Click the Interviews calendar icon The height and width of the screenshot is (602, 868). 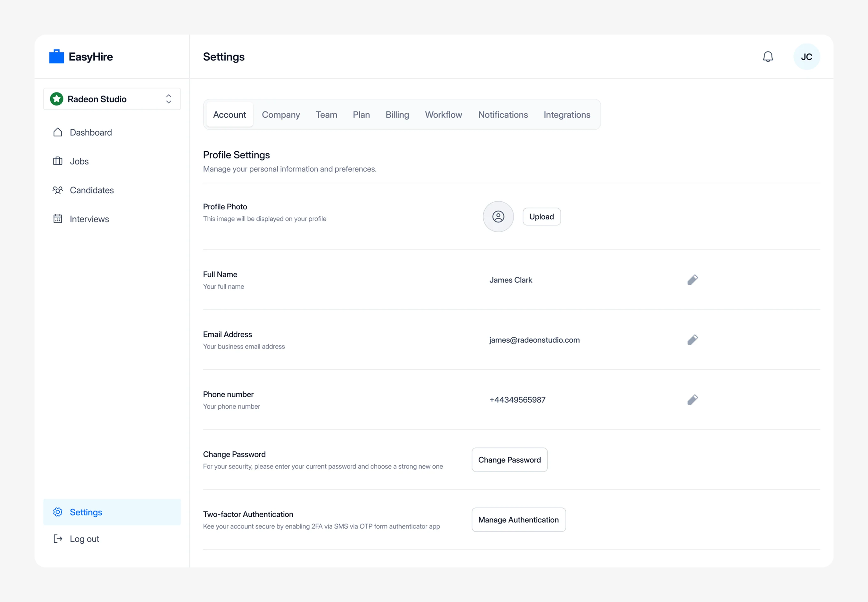(58, 219)
